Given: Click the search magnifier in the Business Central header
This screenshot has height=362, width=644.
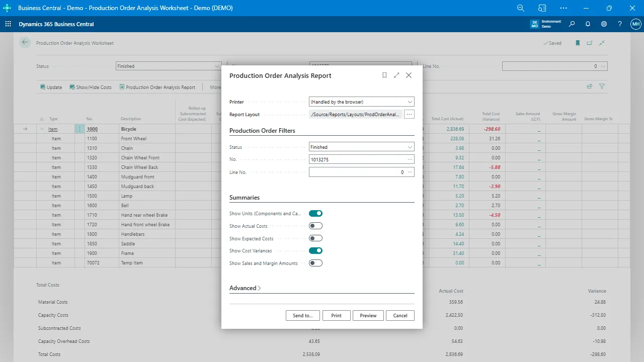Looking at the screenshot, I should (x=572, y=24).
